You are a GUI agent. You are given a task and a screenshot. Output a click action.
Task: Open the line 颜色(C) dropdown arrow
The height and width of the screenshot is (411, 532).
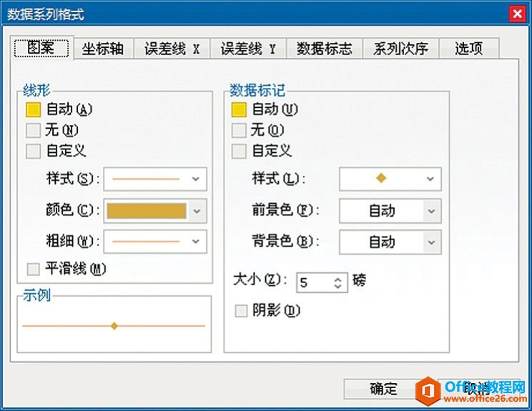coord(197,211)
